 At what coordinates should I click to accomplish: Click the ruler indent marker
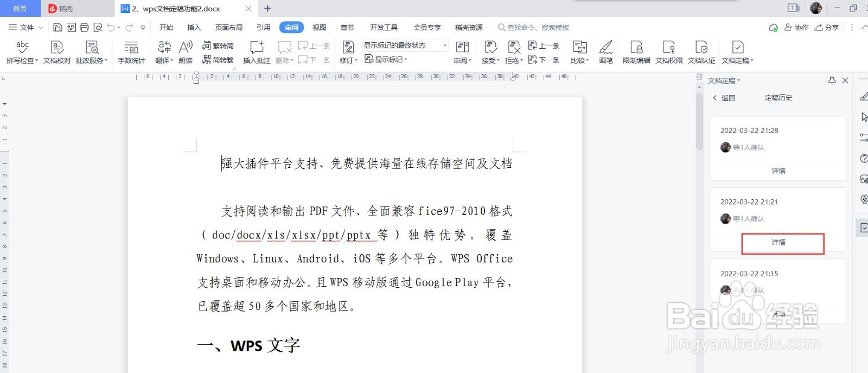[x=196, y=78]
